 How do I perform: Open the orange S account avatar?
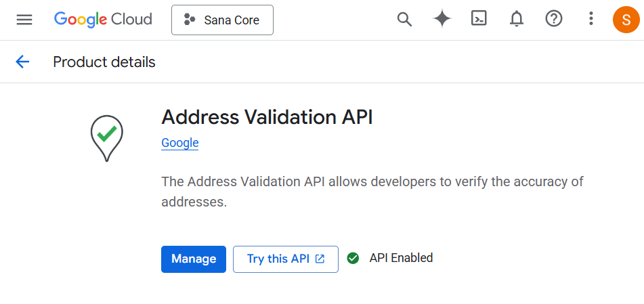(626, 20)
